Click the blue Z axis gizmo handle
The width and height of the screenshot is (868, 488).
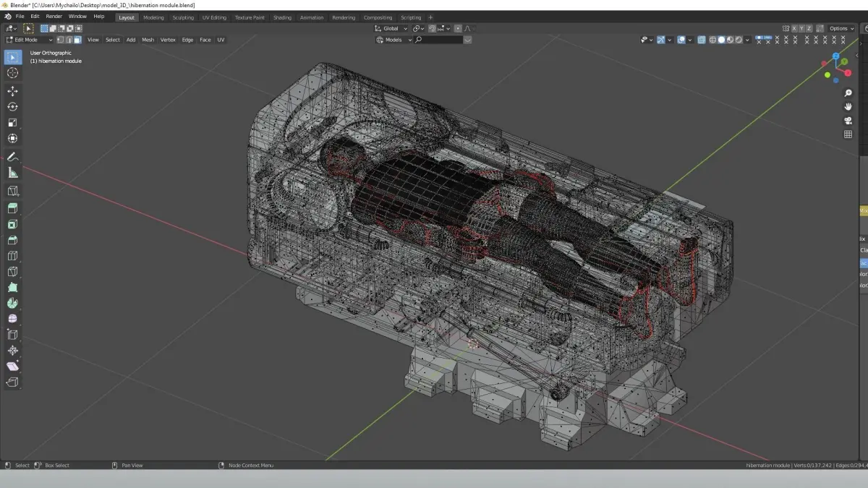835,56
